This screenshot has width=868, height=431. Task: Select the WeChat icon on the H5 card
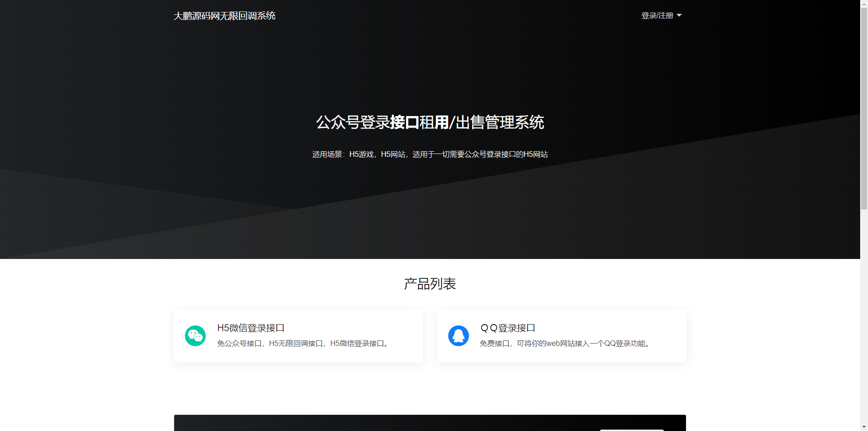(195, 336)
